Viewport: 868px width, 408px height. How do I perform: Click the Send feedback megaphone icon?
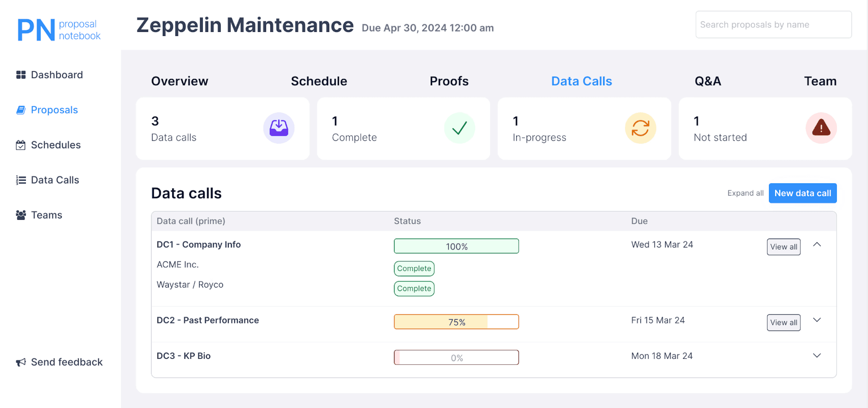21,362
